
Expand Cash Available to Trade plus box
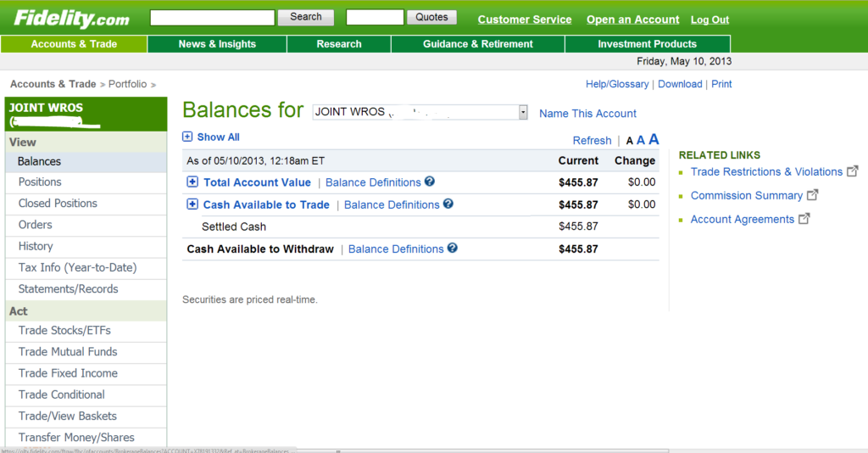pos(192,204)
